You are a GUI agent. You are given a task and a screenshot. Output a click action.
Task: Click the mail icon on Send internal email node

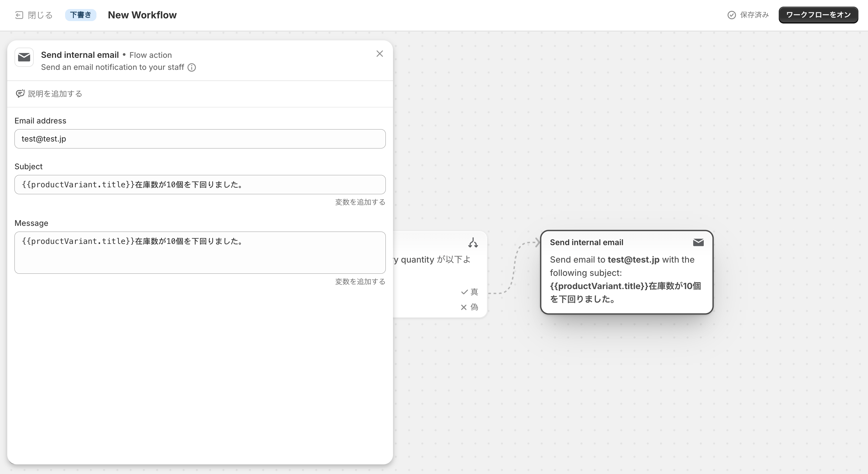click(x=698, y=242)
